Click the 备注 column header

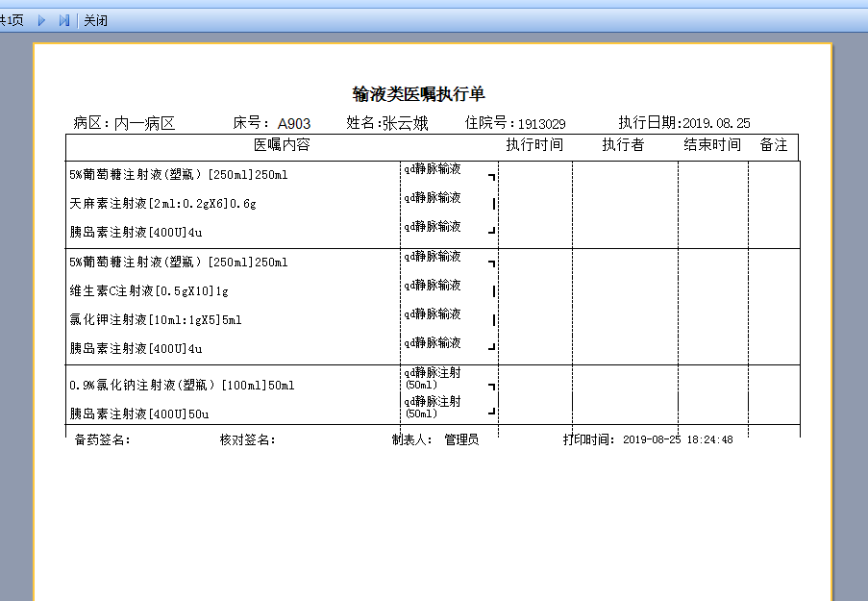[x=774, y=144]
